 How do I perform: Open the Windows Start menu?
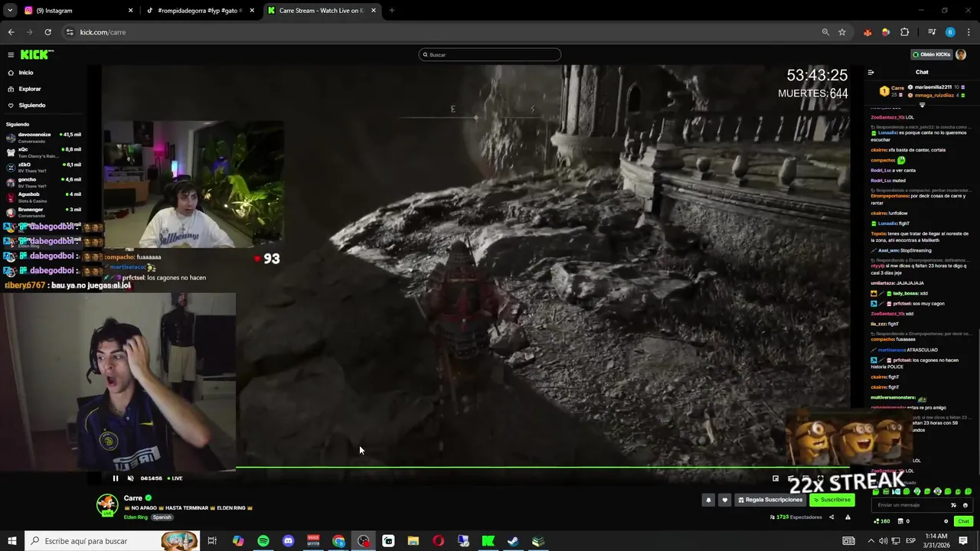(x=12, y=541)
